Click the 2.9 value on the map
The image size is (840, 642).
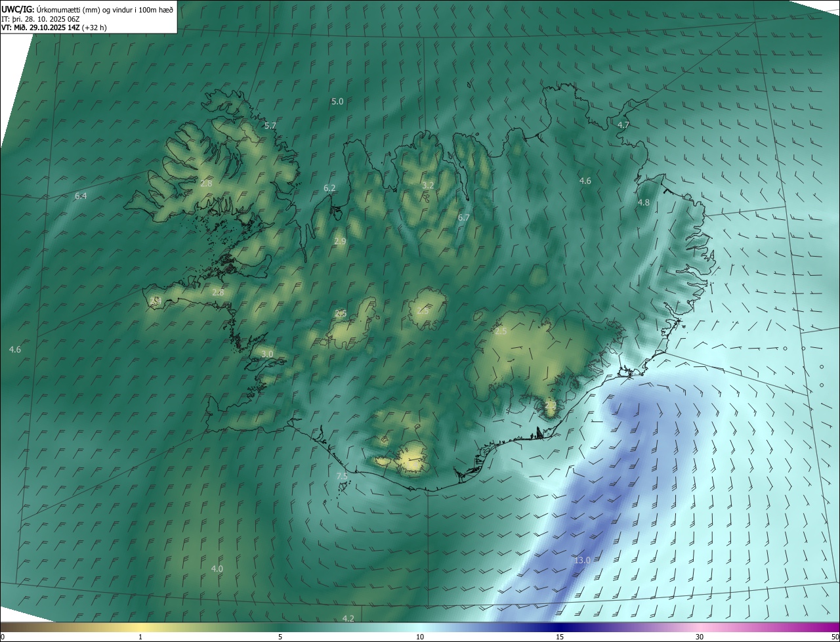(x=340, y=242)
